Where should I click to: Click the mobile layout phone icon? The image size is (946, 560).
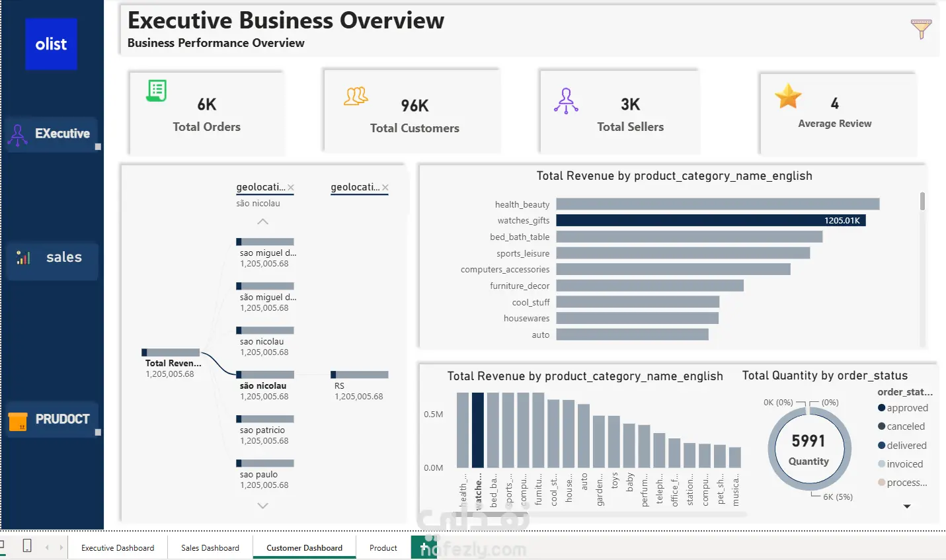pyautogui.click(x=27, y=545)
